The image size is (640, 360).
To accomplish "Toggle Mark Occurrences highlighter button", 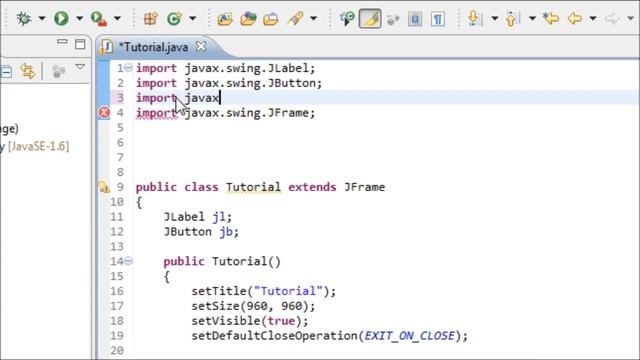I will click(x=370, y=19).
